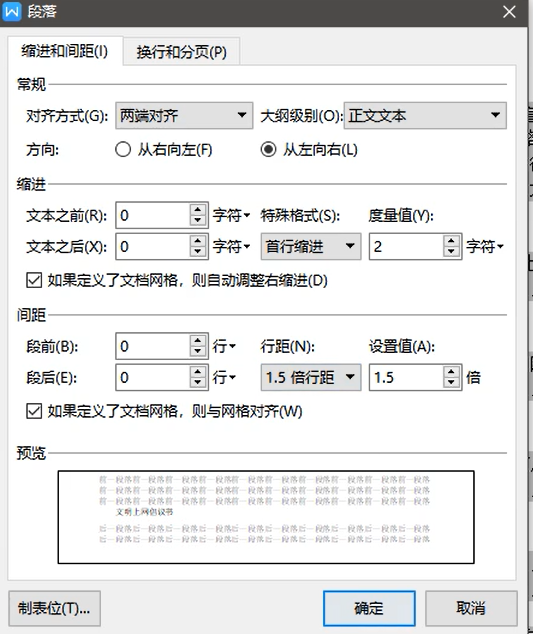The height and width of the screenshot is (634, 533).
Task: Decrease 段后 spacing with down spinner
Action: [x=198, y=383]
